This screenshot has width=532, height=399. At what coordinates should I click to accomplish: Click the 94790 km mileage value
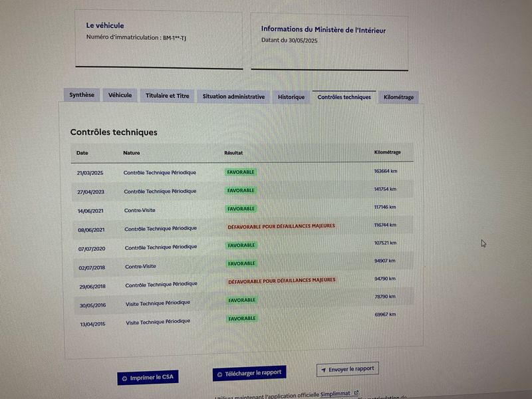click(x=385, y=279)
